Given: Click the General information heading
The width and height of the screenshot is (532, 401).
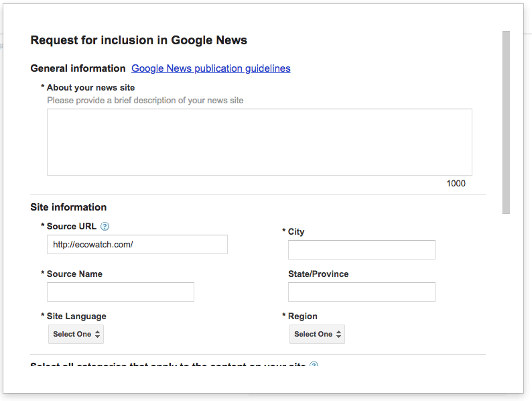Looking at the screenshot, I should tap(78, 68).
